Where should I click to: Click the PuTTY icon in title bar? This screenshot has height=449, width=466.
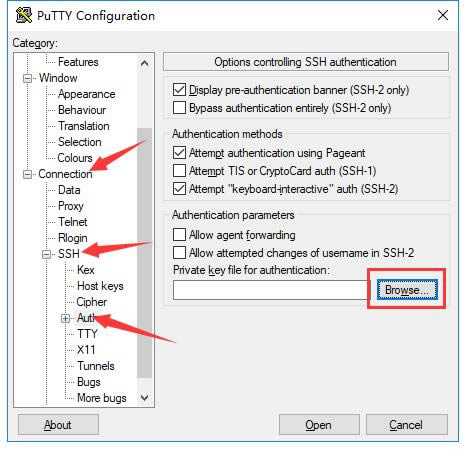click(24, 15)
